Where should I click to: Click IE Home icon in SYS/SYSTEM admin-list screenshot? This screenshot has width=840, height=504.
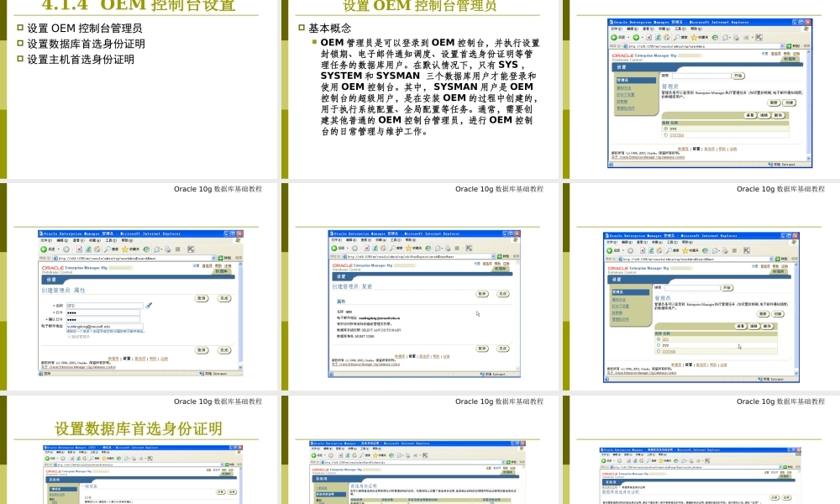666,38
